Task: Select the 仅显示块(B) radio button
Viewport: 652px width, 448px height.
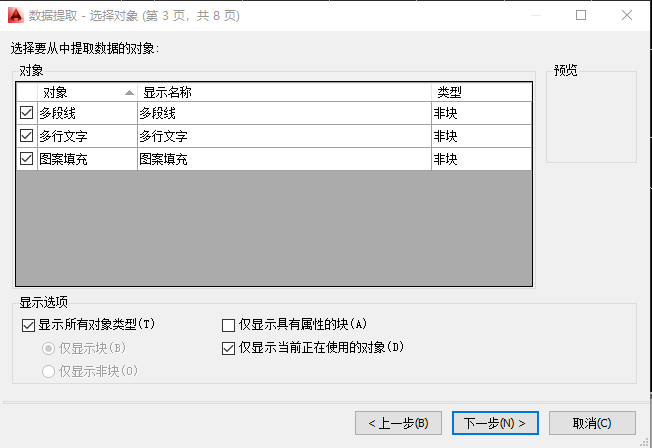Action: click(x=48, y=348)
